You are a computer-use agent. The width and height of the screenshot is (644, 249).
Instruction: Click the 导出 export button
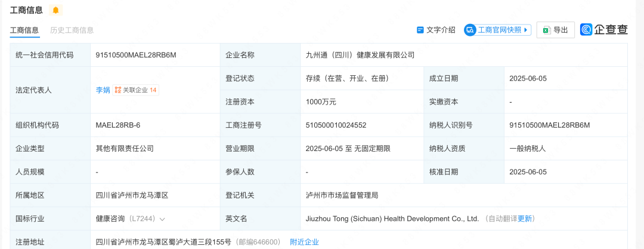(555, 30)
